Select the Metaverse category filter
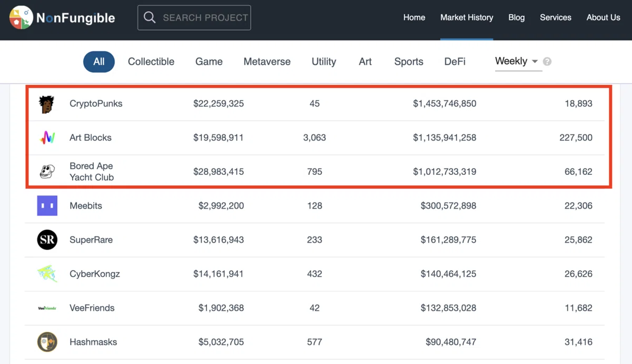 [267, 62]
